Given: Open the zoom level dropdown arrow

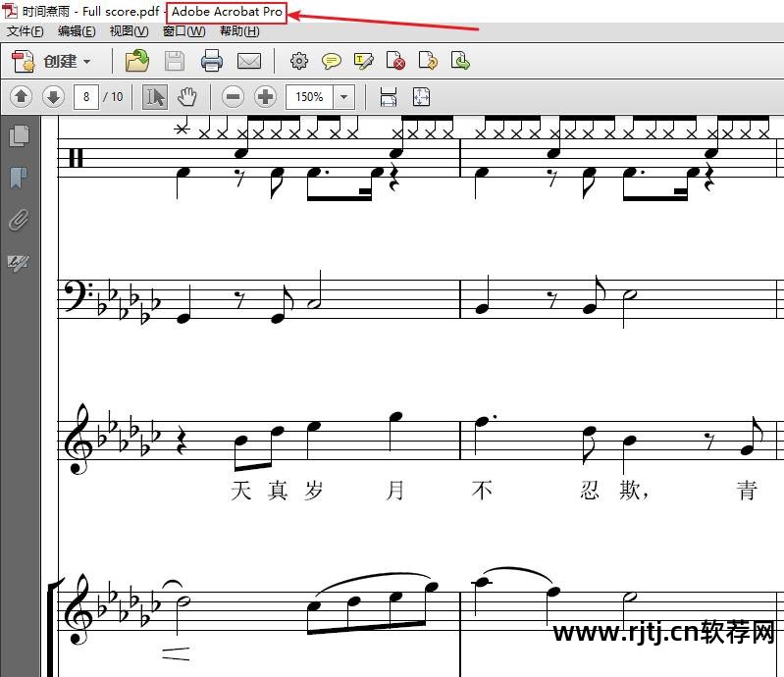Looking at the screenshot, I should click(x=344, y=96).
